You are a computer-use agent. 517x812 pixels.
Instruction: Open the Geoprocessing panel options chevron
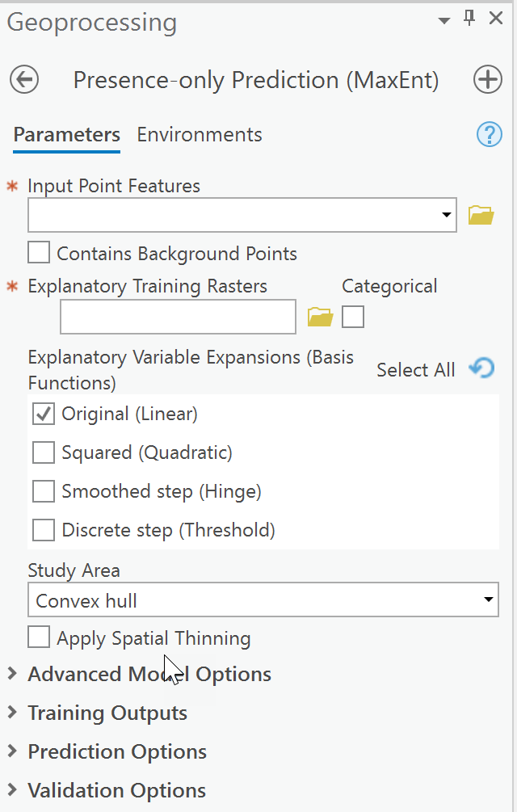pos(443,18)
